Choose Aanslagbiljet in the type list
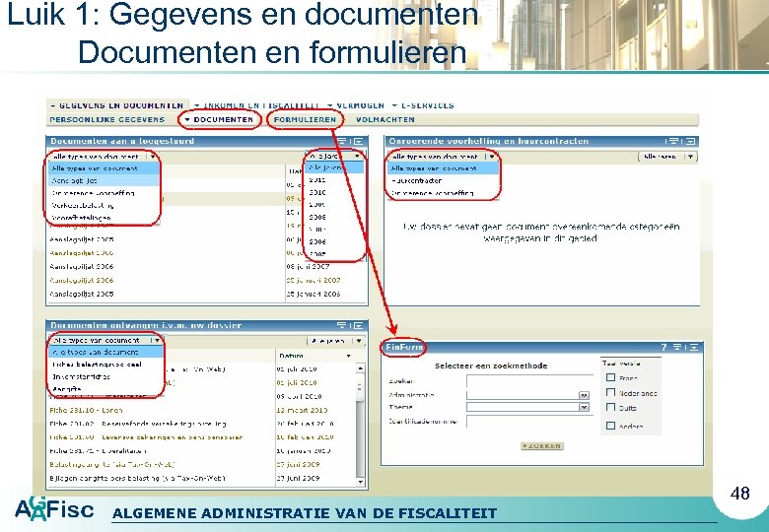769x532 pixels. coord(104,180)
